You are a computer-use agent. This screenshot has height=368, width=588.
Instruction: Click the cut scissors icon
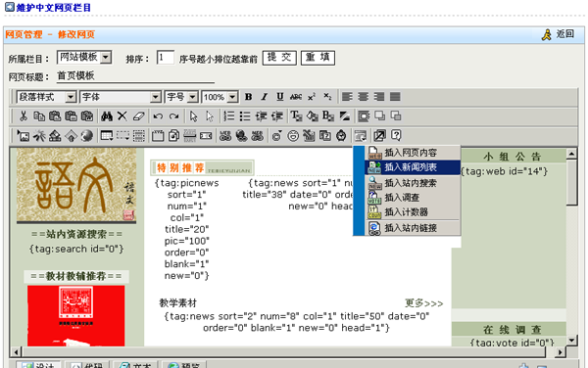[24, 116]
